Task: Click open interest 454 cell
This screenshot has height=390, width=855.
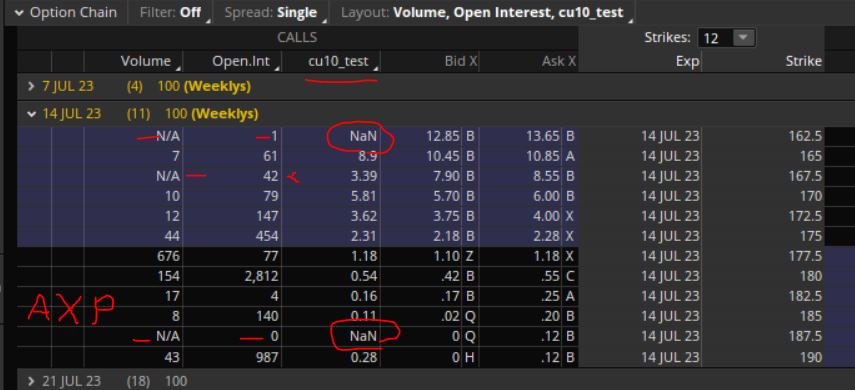Action: 267,236
